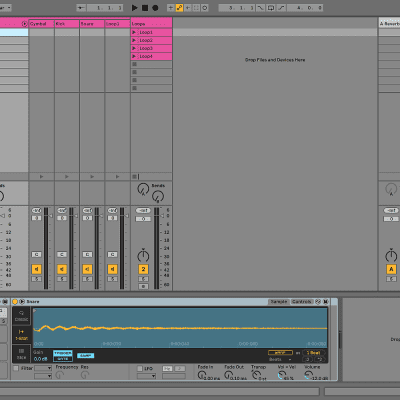Arm the Loops track for recording
The image size is (400, 400).
pyautogui.click(x=143, y=286)
